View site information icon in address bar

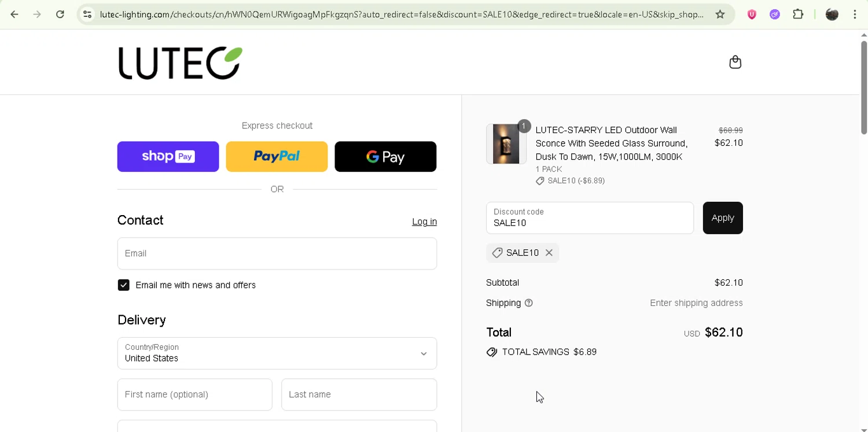tap(87, 14)
